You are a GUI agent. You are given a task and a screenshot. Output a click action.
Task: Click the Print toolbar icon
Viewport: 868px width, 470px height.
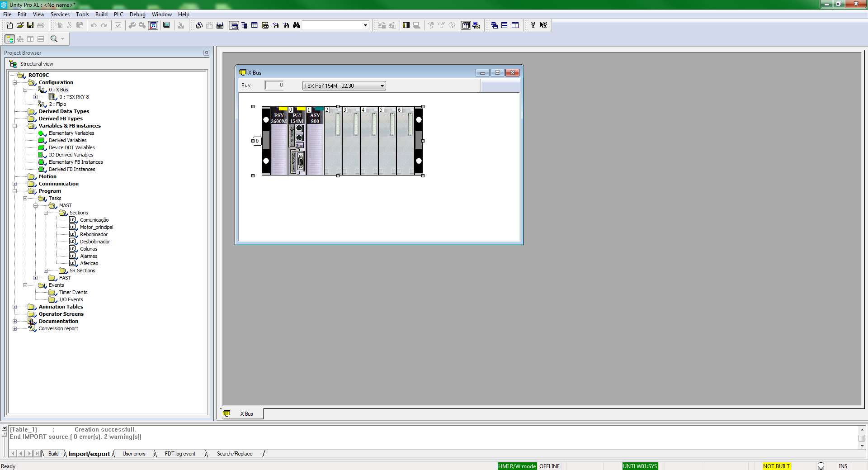click(x=41, y=25)
